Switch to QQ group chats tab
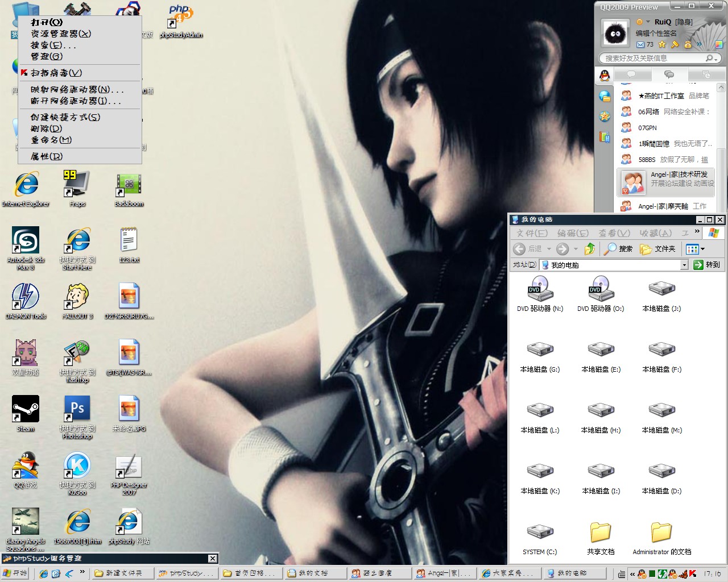Image resolution: width=728 pixels, height=582 pixels. tap(669, 75)
